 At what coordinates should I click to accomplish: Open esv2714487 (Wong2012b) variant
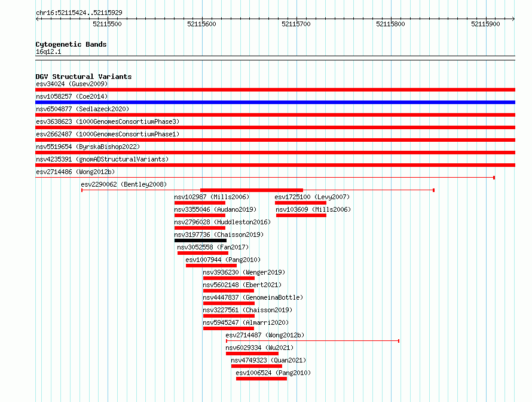coord(265,335)
